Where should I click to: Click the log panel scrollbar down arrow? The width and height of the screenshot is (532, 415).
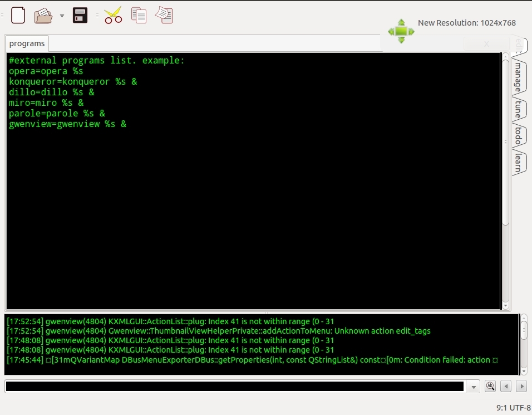[x=524, y=372]
